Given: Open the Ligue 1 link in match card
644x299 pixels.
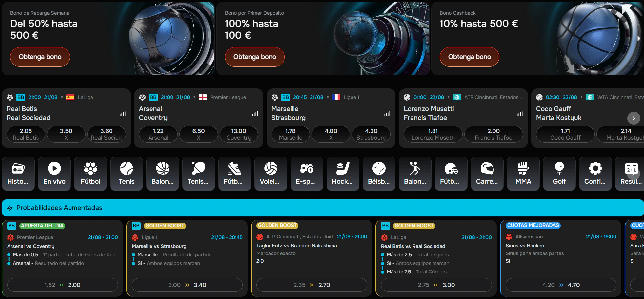Looking at the screenshot, I should [x=352, y=97].
